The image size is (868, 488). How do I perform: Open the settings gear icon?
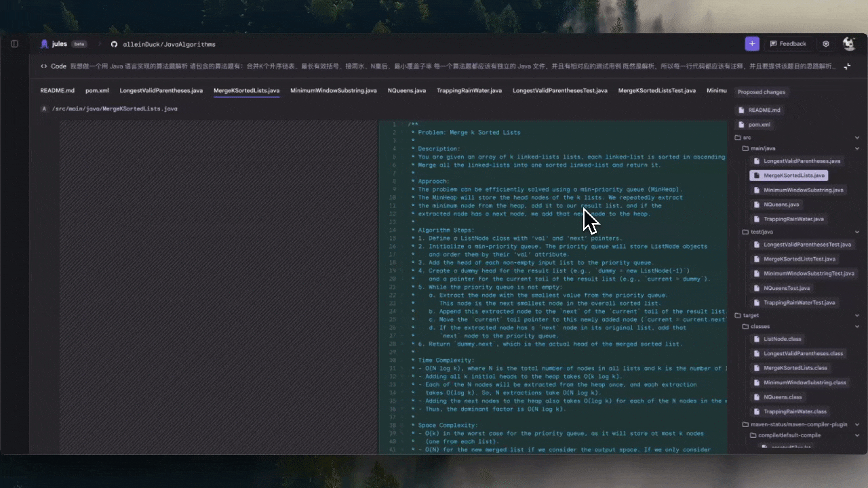click(826, 43)
